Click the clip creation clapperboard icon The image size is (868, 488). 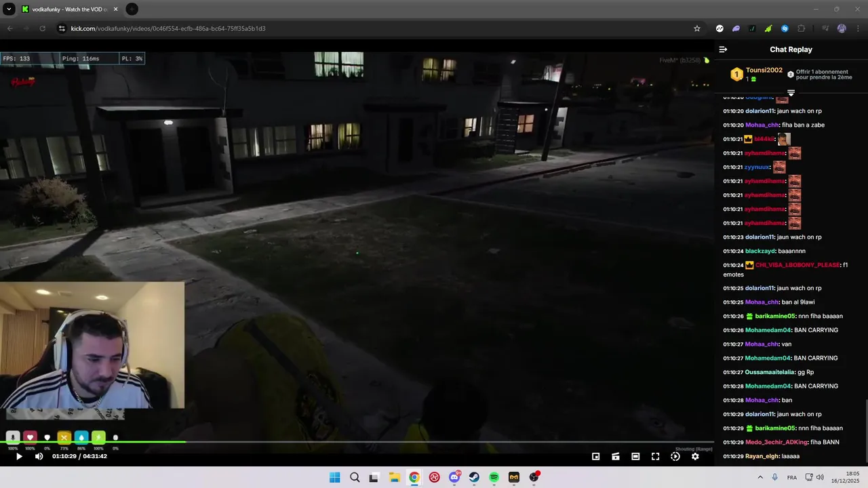tap(616, 456)
